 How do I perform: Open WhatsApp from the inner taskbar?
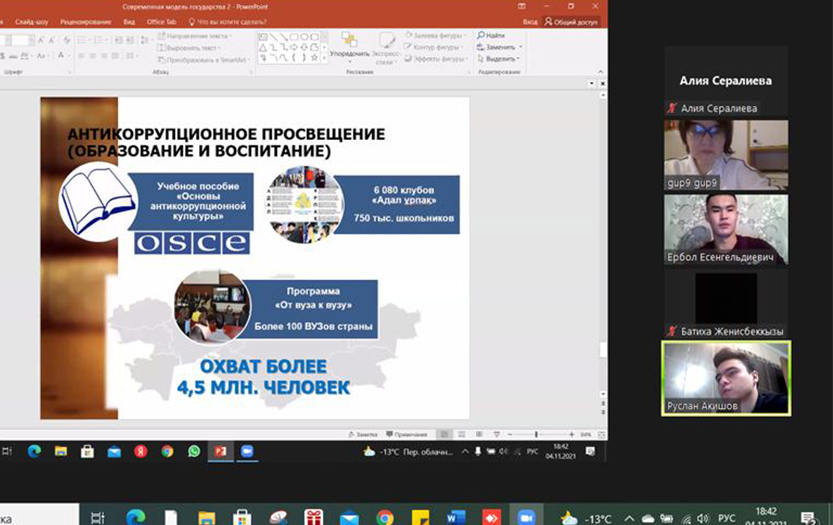tap(193, 451)
